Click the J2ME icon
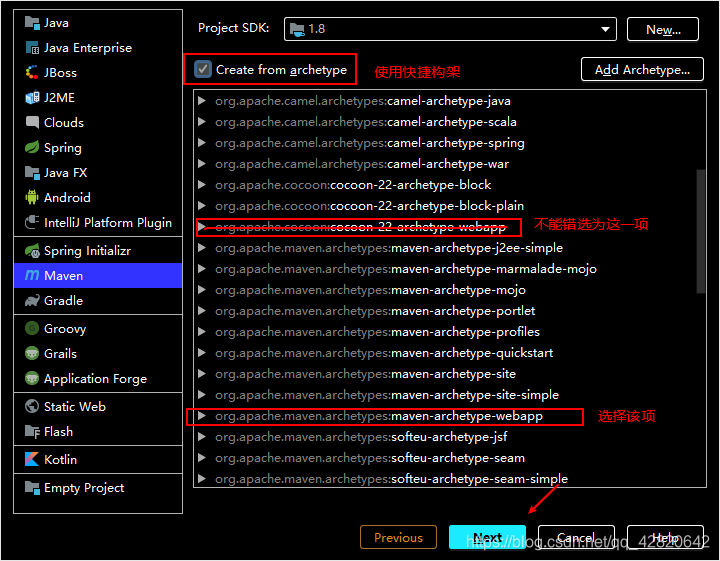Viewport: 720px width, 561px height. (32, 97)
